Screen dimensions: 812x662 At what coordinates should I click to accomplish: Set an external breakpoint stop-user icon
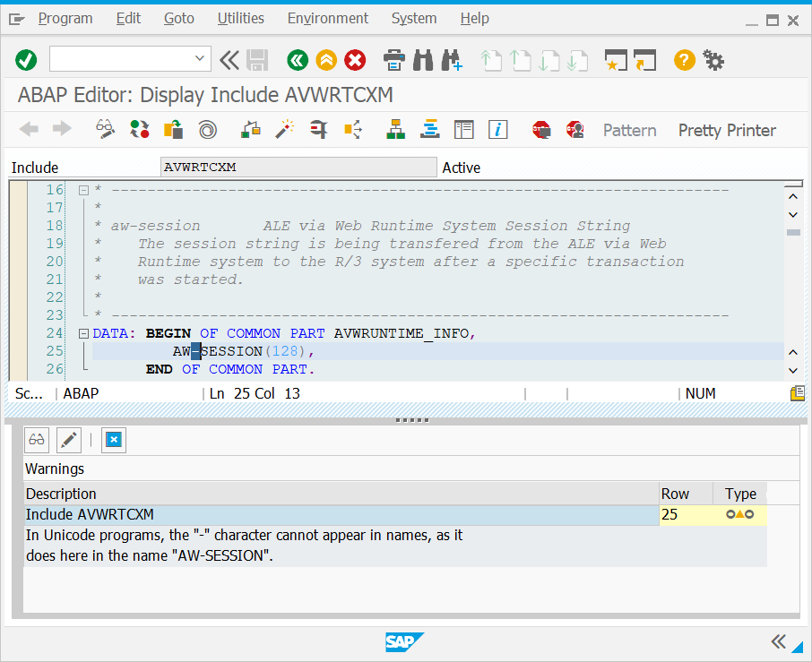(x=575, y=129)
